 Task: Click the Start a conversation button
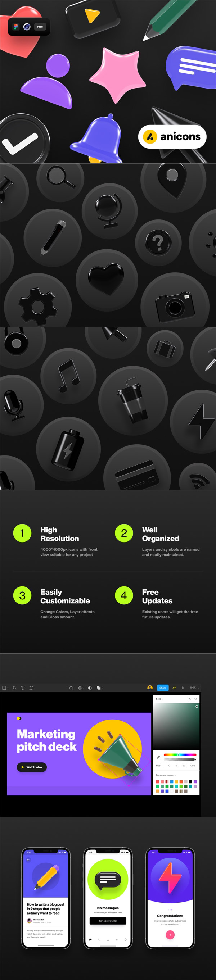[x=108, y=921]
